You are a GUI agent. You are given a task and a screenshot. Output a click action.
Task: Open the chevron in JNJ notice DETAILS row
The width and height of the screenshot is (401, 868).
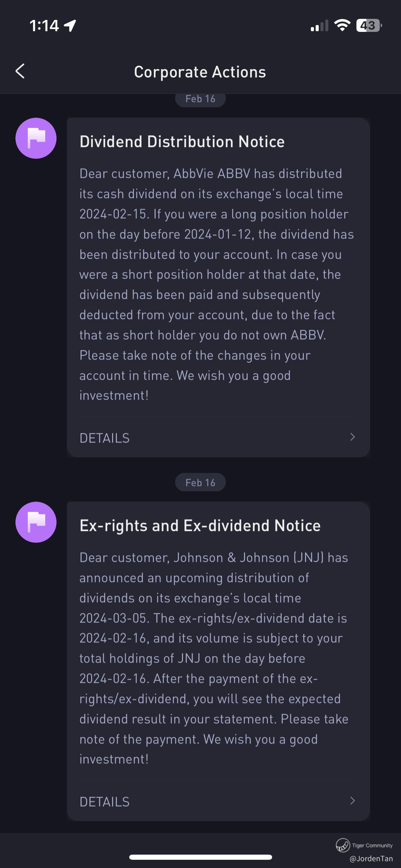(x=352, y=800)
